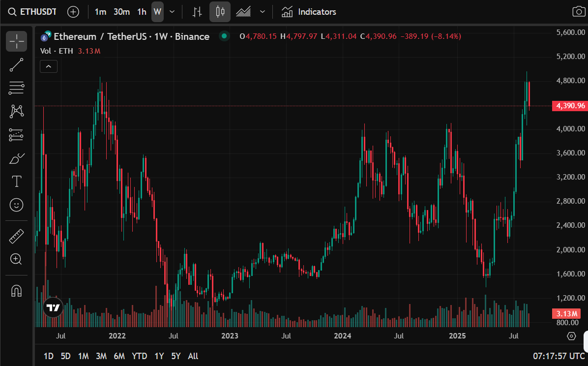Select the trend line drawing tool
The image size is (588, 366).
(16, 65)
